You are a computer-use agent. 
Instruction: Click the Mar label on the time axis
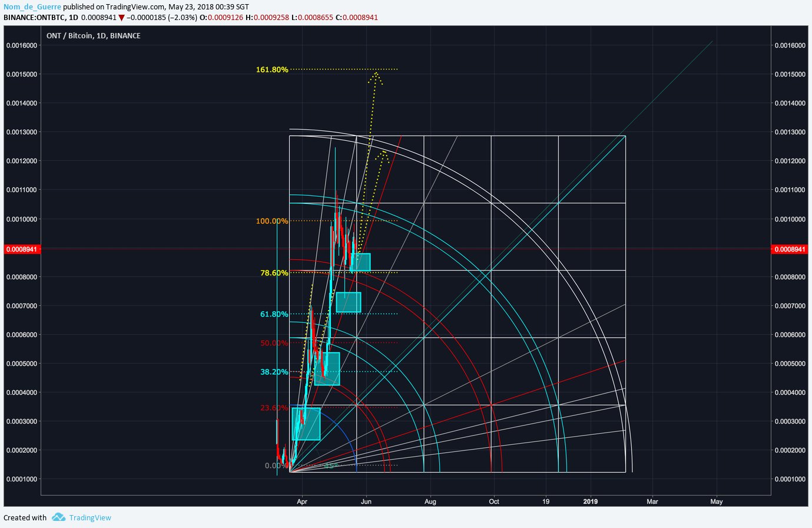tap(652, 501)
